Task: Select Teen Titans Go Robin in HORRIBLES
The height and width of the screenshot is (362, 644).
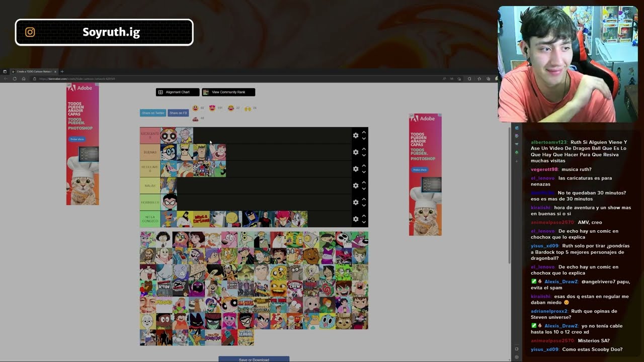Action: (169, 203)
